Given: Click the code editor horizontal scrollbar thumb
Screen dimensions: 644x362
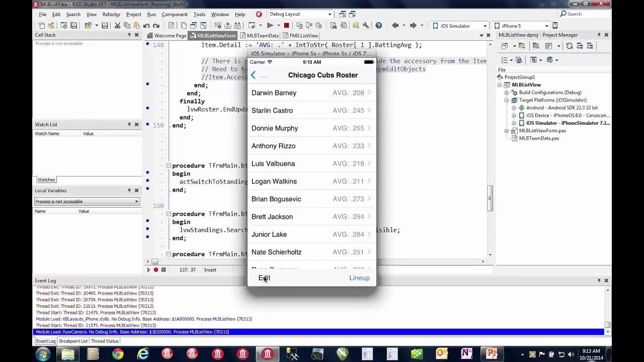Looking at the screenshot, I should (155, 261).
